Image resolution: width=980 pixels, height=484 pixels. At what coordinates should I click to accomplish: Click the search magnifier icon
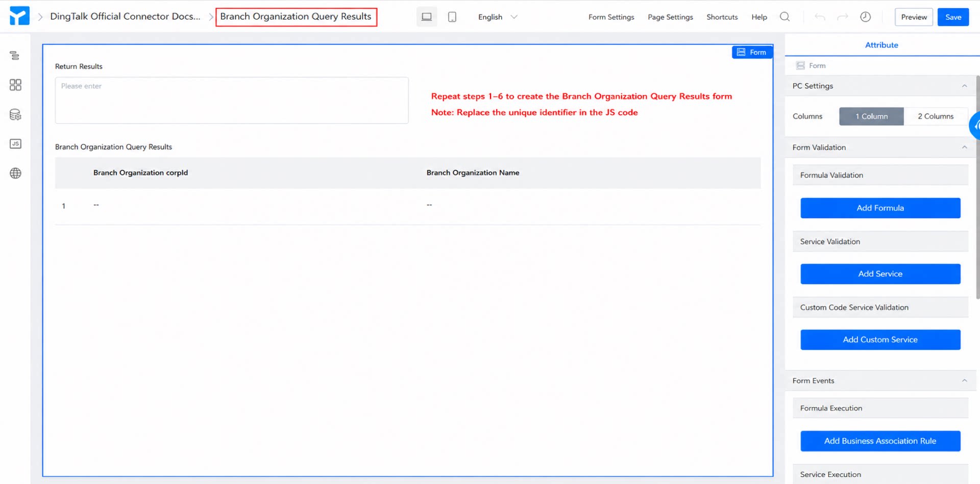tap(785, 17)
